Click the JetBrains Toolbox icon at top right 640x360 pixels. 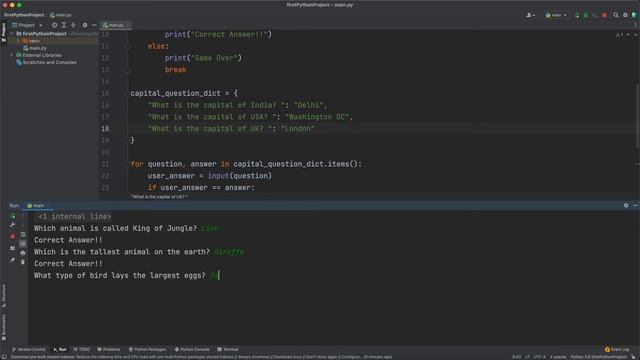(634, 15)
